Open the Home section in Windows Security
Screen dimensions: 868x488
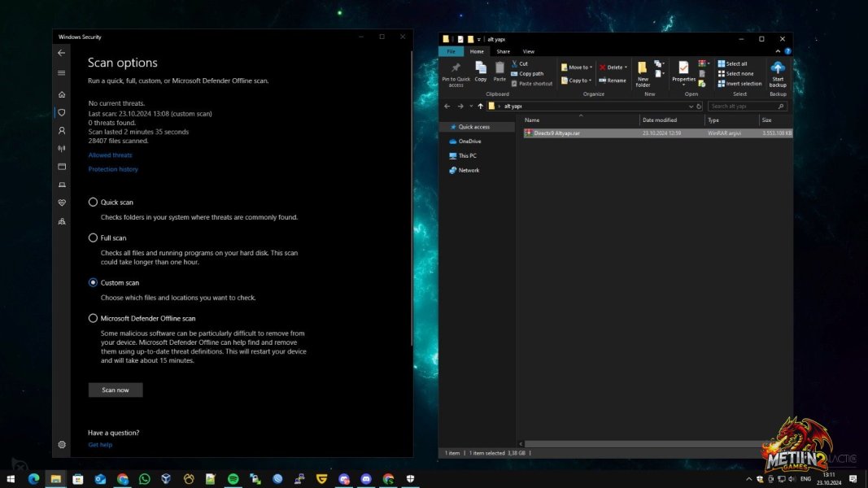62,94
